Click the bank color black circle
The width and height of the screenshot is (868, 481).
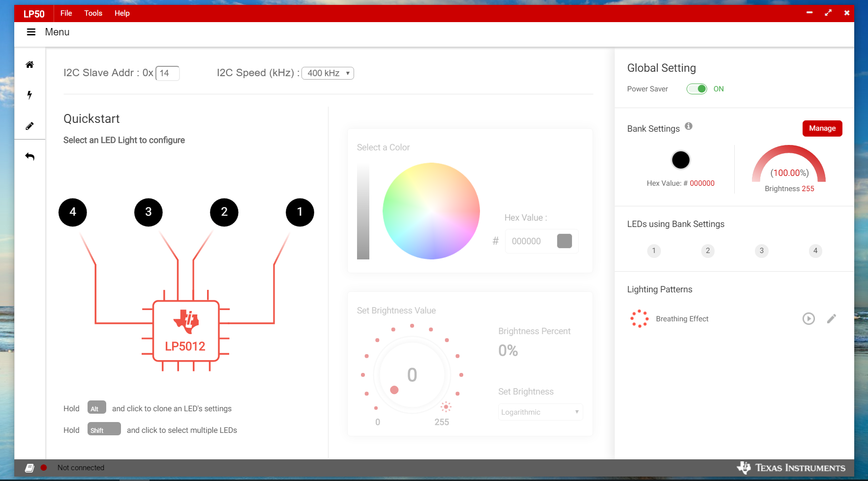pyautogui.click(x=681, y=160)
